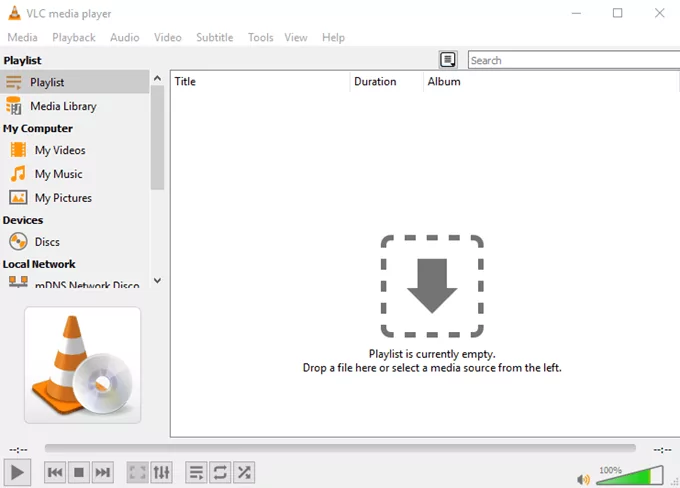This screenshot has width=680, height=488.
Task: Adjust the volume slider
Action: [630, 475]
